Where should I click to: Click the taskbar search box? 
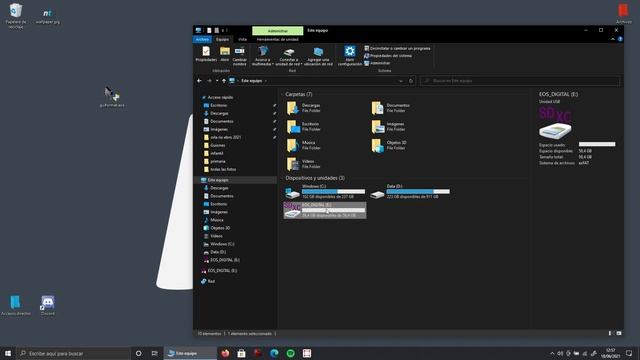coord(73,353)
